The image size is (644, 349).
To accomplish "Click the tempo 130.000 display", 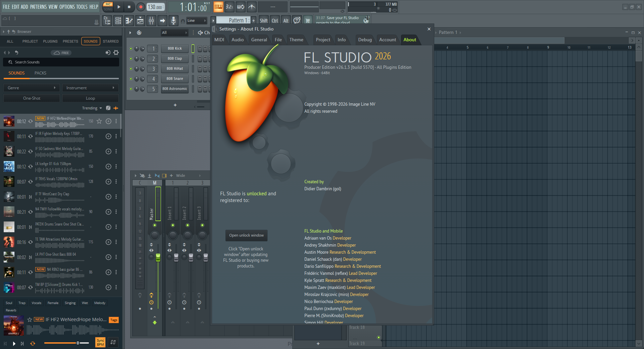I will tap(156, 7).
